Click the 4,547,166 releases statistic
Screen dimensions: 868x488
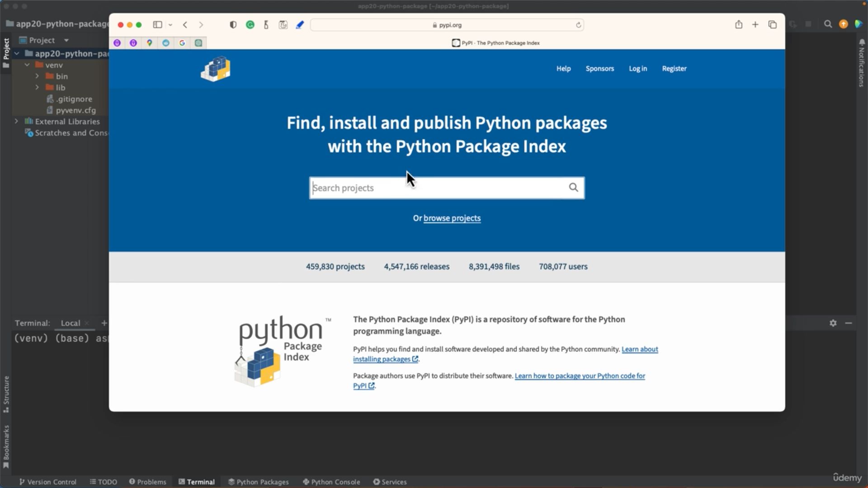click(417, 267)
